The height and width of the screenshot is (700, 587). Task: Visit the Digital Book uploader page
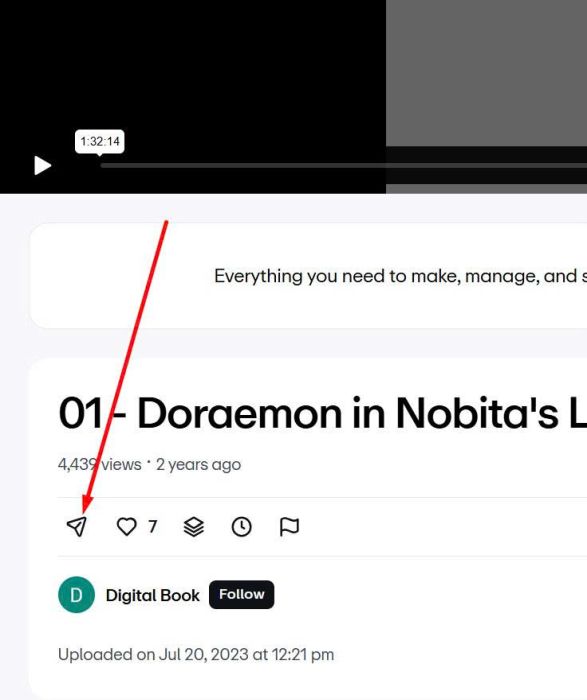tap(153, 595)
